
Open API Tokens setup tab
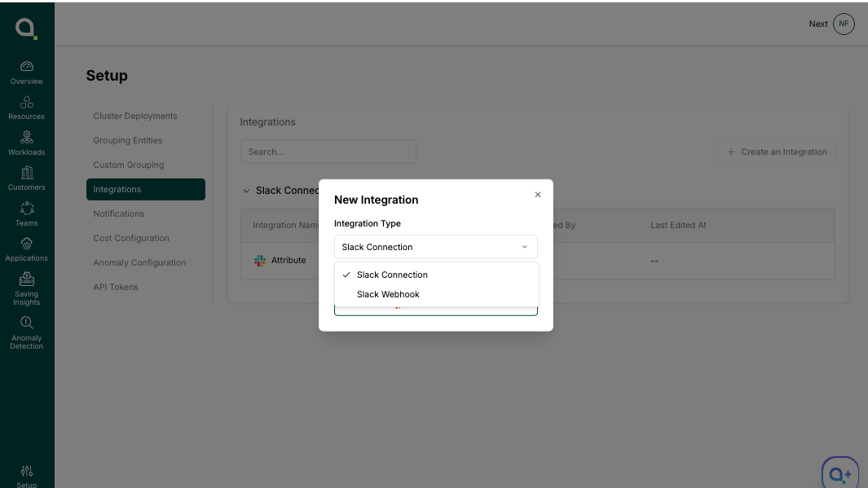[x=146, y=287]
